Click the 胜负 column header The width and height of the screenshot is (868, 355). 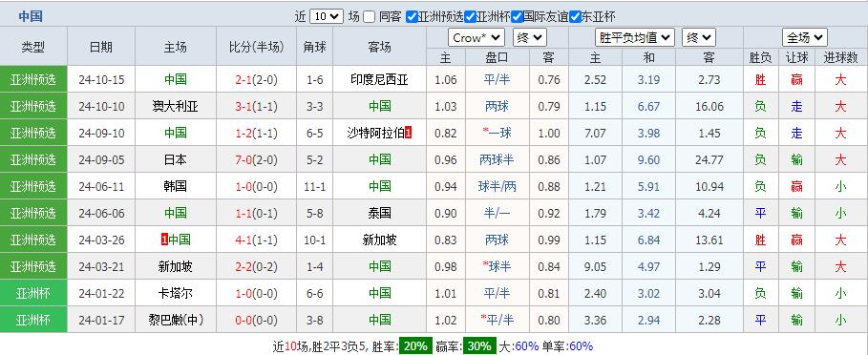coord(761,57)
